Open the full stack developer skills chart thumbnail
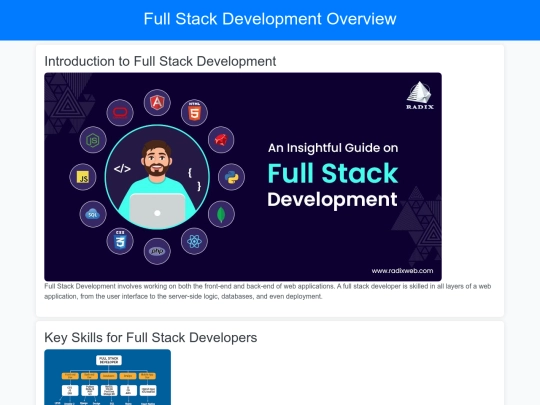 point(107,377)
